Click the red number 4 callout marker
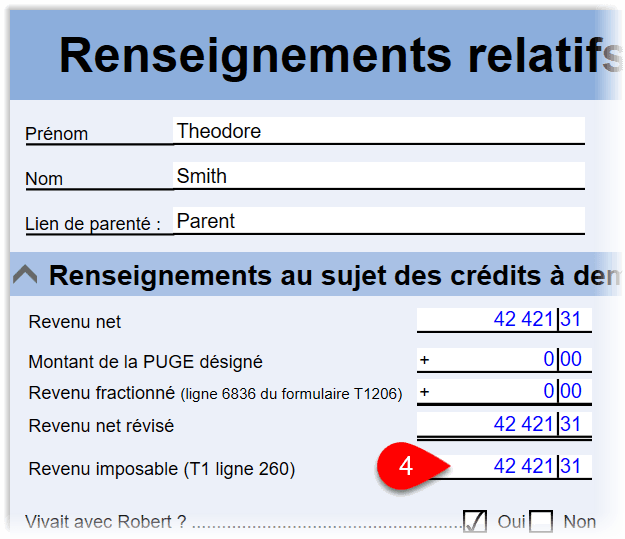Image resolution: width=625 pixels, height=539 pixels. coord(405,467)
